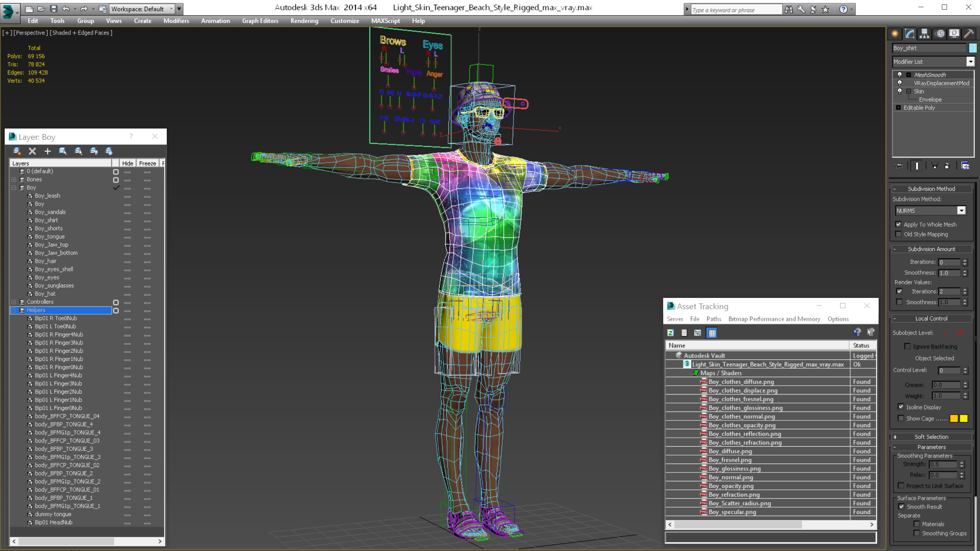Open the Bitmap Performance and Memory menu
Image resolution: width=980 pixels, height=551 pixels.
[774, 319]
